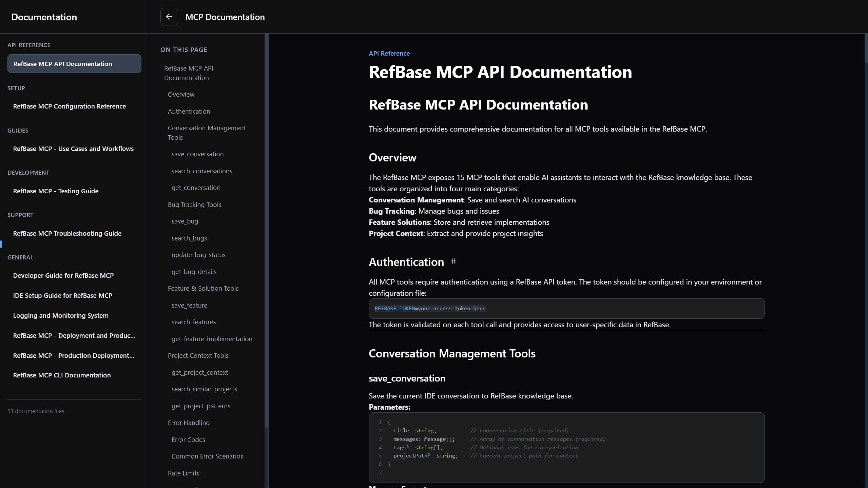Click the # anchor beside Authentication heading

(x=453, y=261)
